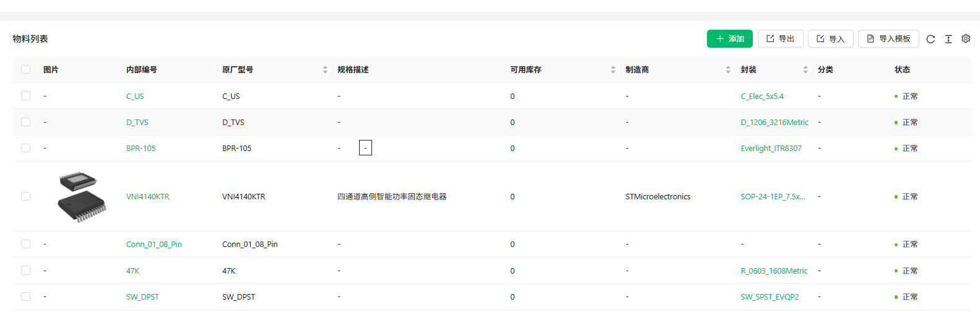Click the 添加 add button
980x312 pixels.
pos(729,39)
